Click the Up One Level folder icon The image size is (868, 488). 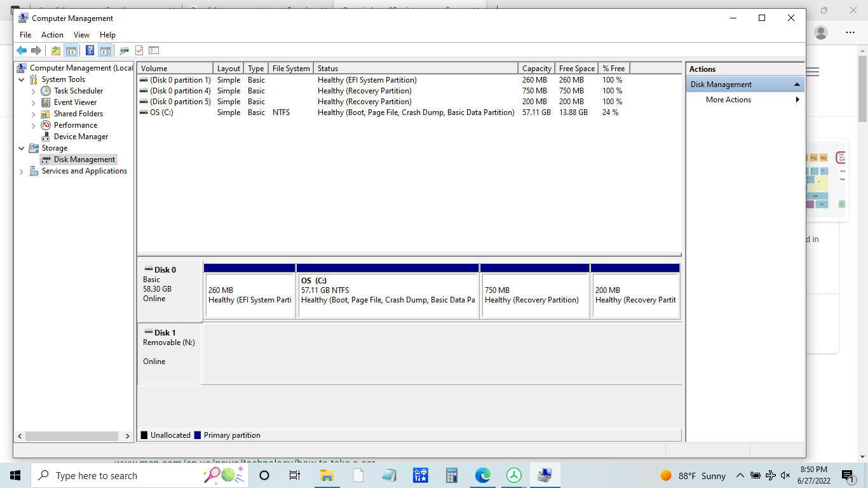[56, 51]
